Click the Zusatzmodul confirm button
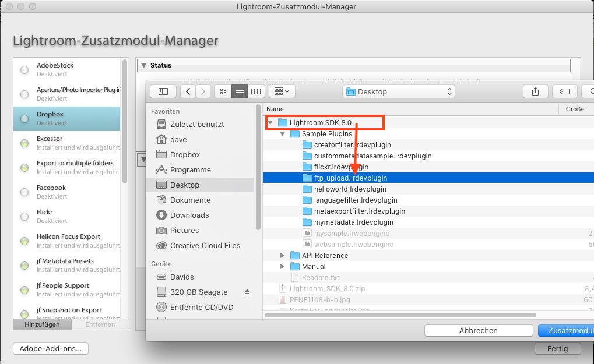 click(x=567, y=330)
